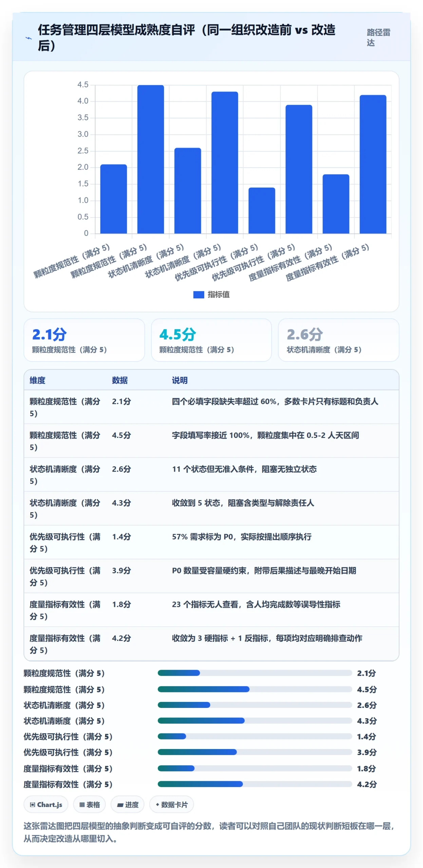423x868 pixels.
Task: Click the 指标值 legend label
Action: 218,295
